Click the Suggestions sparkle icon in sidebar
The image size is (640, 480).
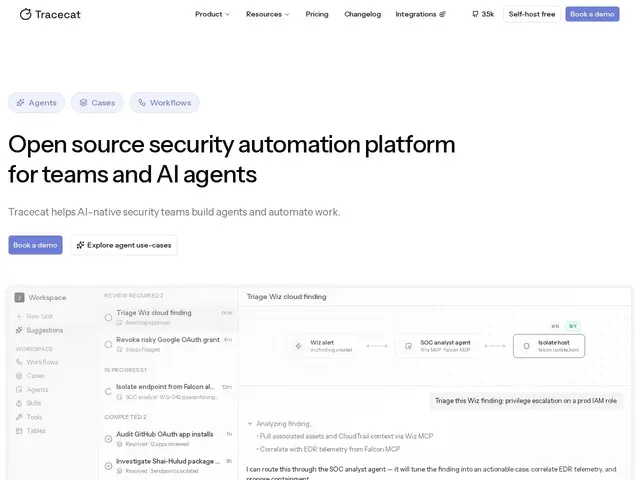click(x=19, y=330)
